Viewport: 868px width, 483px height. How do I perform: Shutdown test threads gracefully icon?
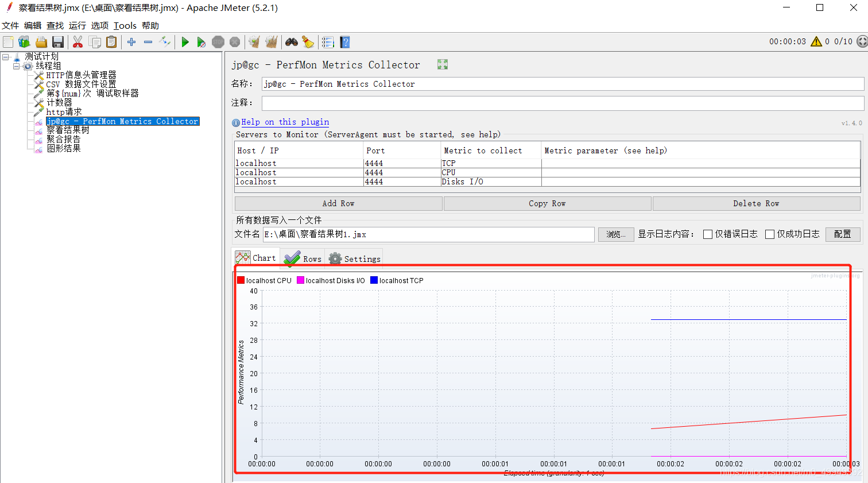click(235, 42)
